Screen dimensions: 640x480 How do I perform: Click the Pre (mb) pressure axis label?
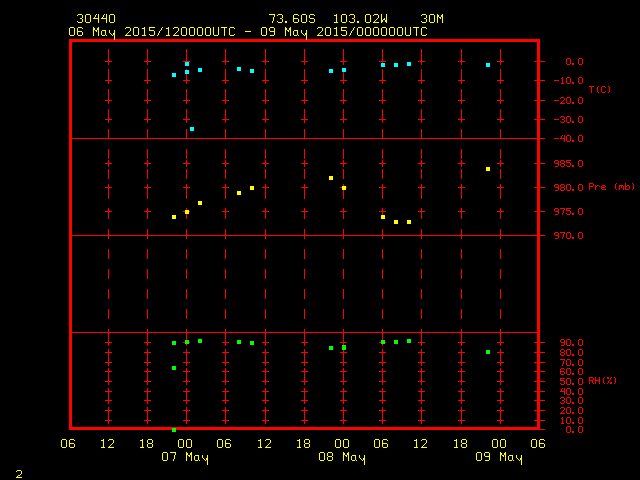point(611,187)
